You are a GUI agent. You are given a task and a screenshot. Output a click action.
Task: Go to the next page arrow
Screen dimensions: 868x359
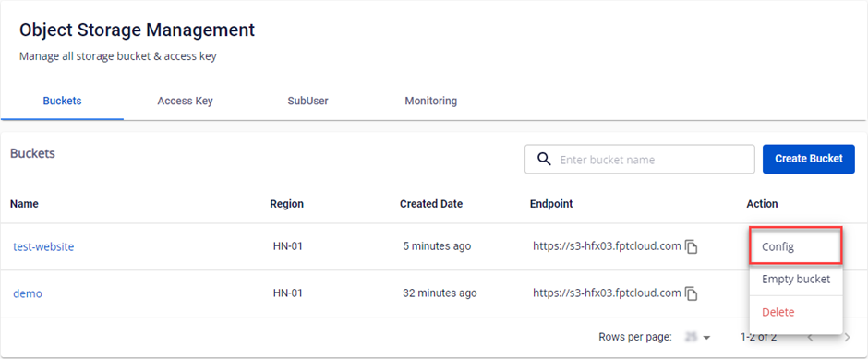point(847,338)
